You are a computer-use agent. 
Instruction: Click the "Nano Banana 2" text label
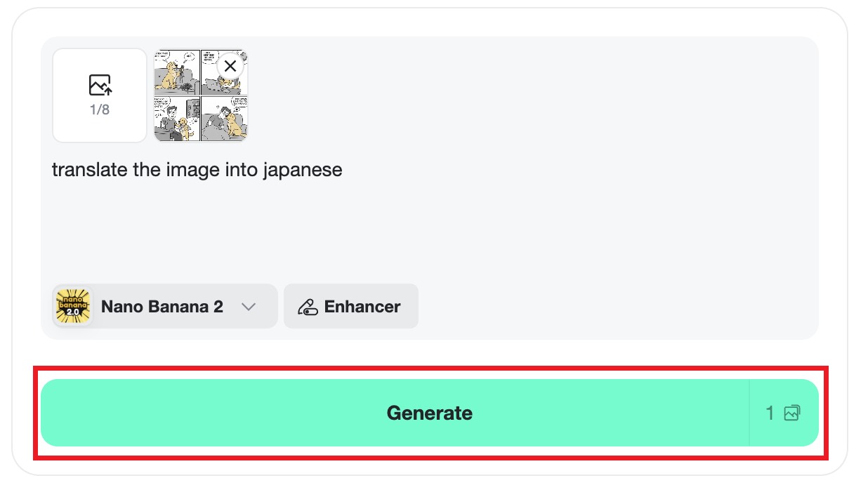click(x=162, y=307)
